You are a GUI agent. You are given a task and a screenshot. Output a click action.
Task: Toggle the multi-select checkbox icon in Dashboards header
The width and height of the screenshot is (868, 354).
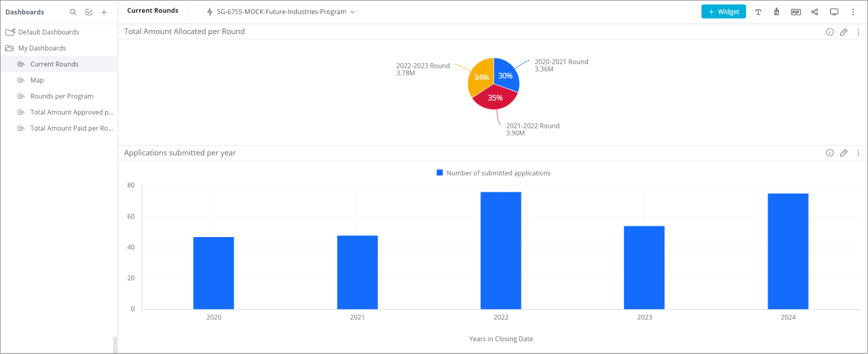[89, 12]
